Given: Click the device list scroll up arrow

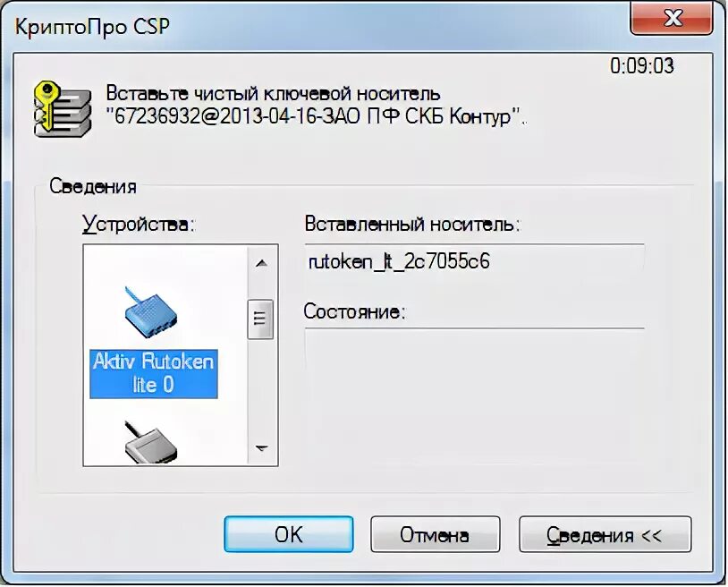Looking at the screenshot, I should tap(261, 263).
